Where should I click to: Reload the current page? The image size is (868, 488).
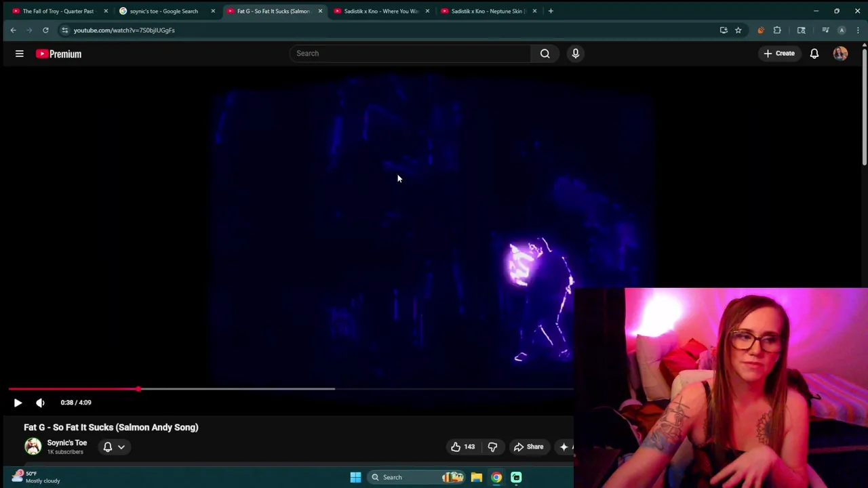[45, 30]
